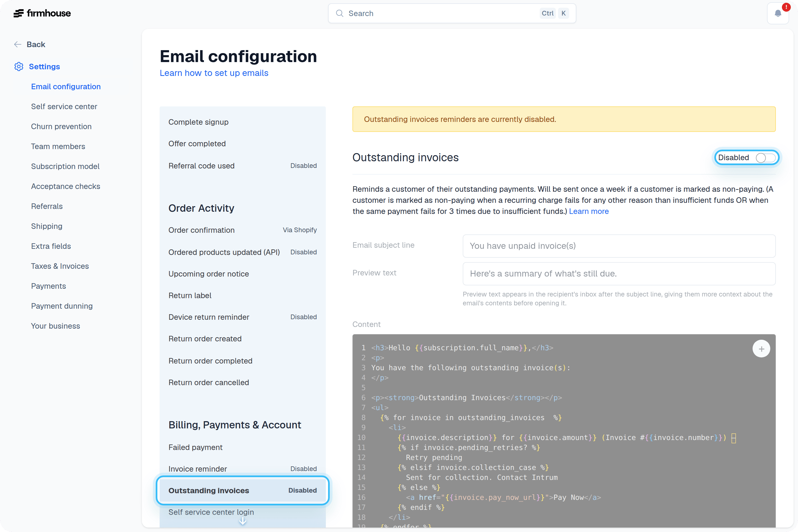This screenshot has height=532, width=798.
Task: Open Learn how to set up emails link
Action: (x=214, y=73)
